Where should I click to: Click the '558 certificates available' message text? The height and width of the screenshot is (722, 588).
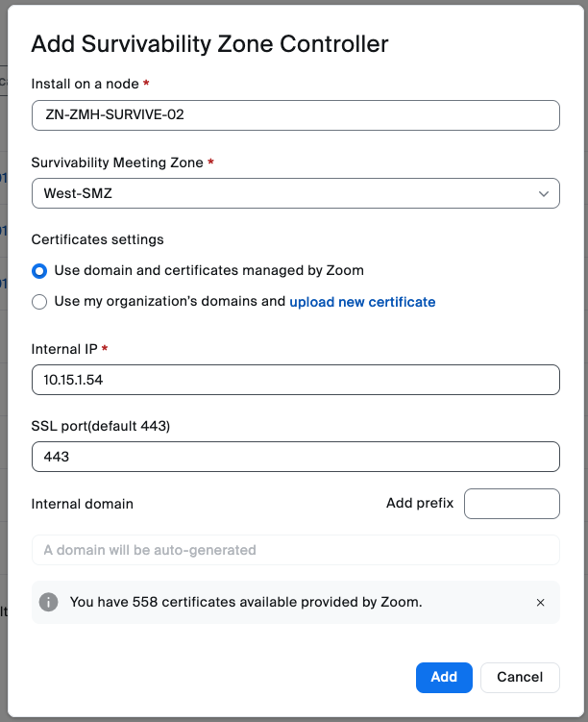(246, 603)
